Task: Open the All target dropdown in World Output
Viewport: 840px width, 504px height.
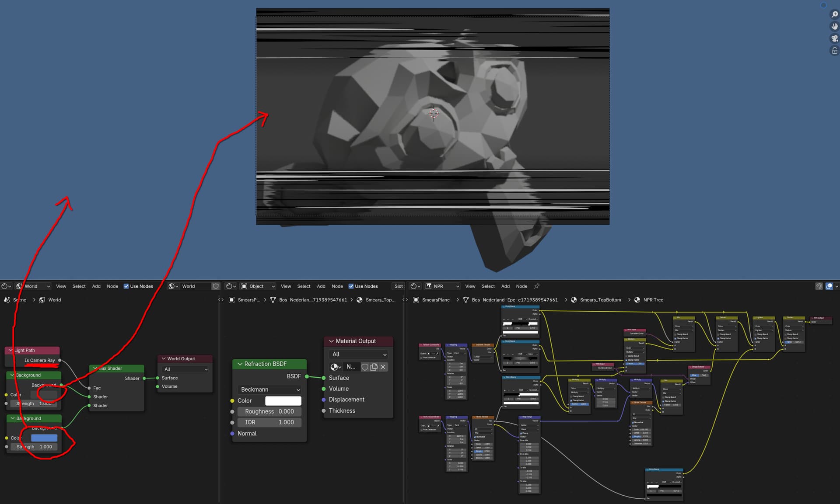Action: click(186, 369)
